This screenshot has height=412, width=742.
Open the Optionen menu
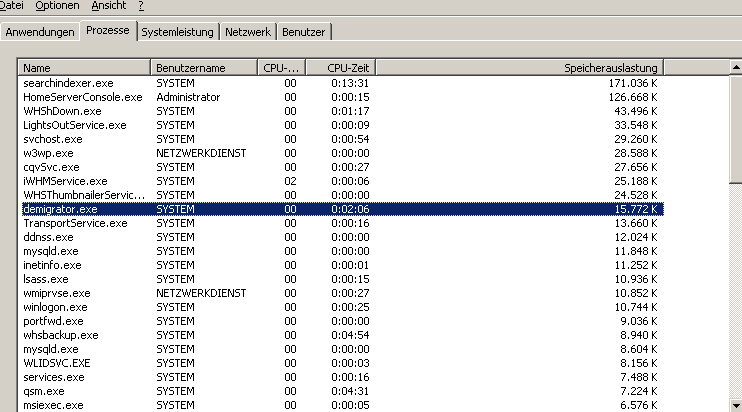click(58, 6)
